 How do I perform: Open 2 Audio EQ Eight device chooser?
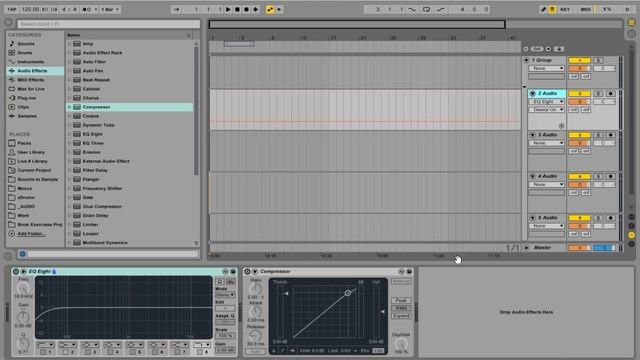point(547,102)
